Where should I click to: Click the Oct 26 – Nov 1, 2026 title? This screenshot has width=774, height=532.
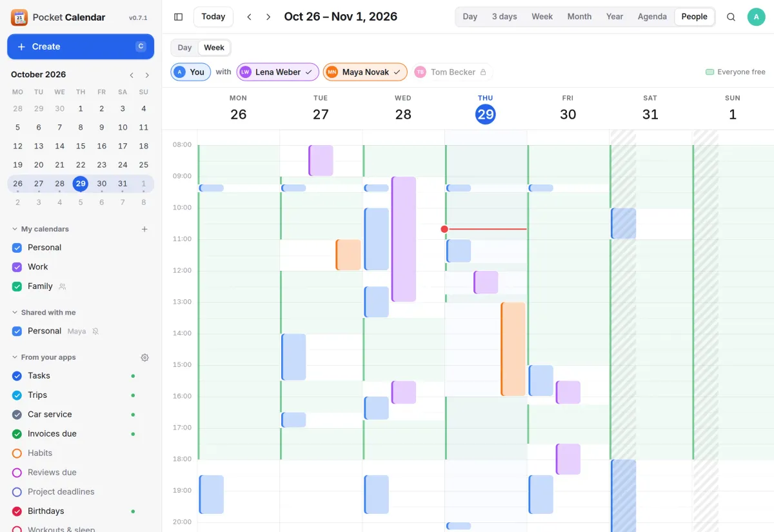341,17
